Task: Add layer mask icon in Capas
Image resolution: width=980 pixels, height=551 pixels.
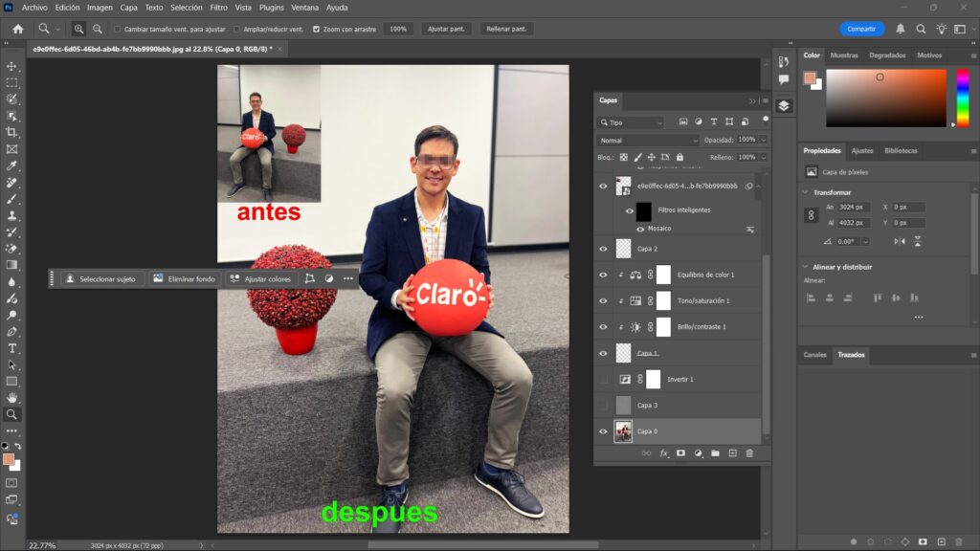Action: 680,452
